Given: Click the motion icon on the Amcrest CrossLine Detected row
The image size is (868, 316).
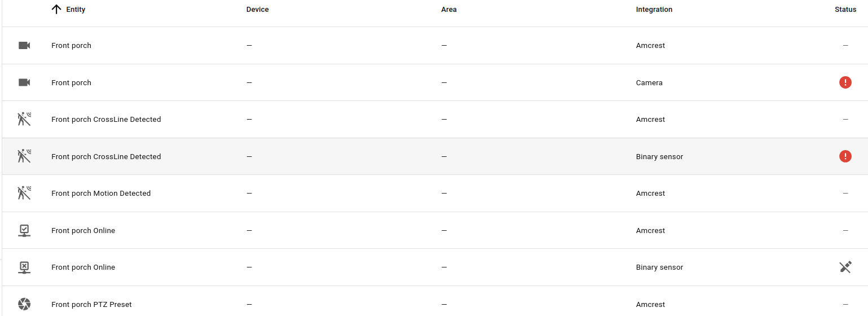Looking at the screenshot, I should (x=24, y=119).
